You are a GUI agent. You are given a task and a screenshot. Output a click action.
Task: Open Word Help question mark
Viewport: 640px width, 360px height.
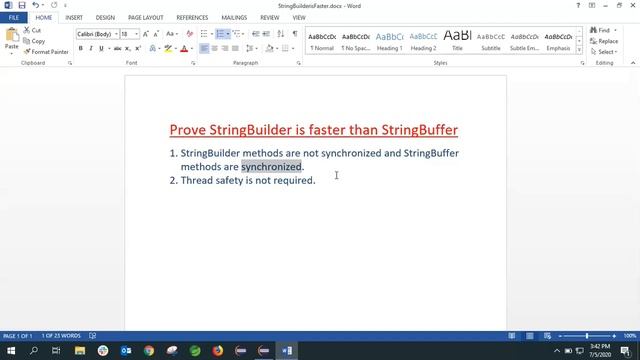pos(578,5)
